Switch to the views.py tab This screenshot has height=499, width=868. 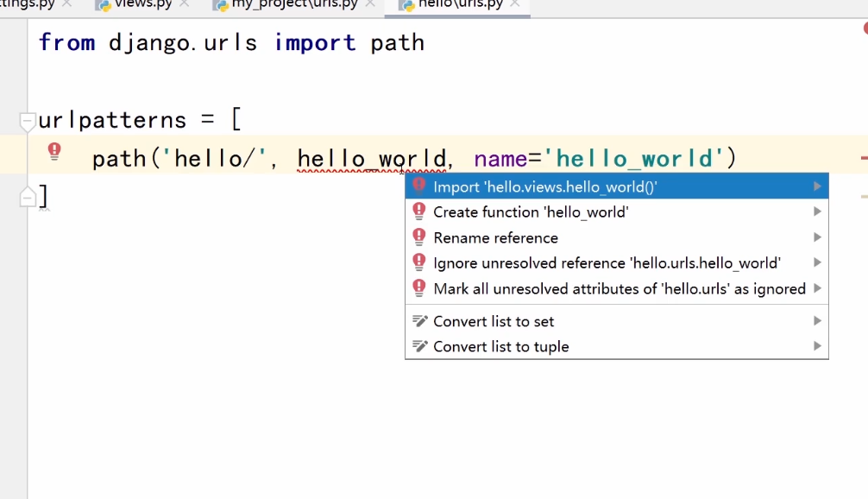tap(142, 4)
